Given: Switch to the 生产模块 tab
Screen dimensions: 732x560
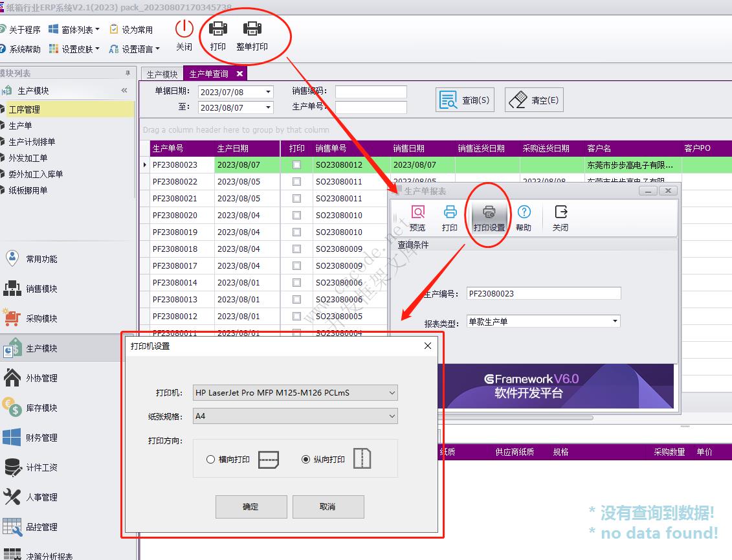Looking at the screenshot, I should coord(162,74).
